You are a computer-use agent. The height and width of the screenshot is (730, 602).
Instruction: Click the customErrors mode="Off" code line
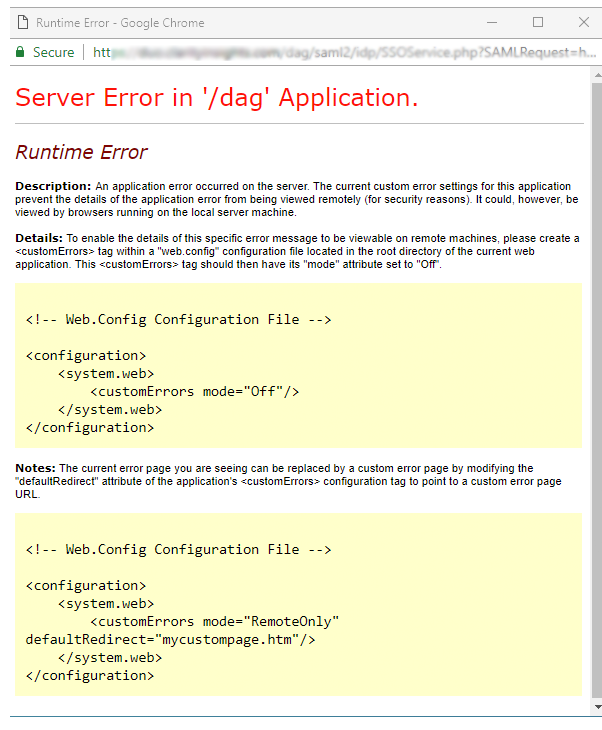tap(194, 391)
